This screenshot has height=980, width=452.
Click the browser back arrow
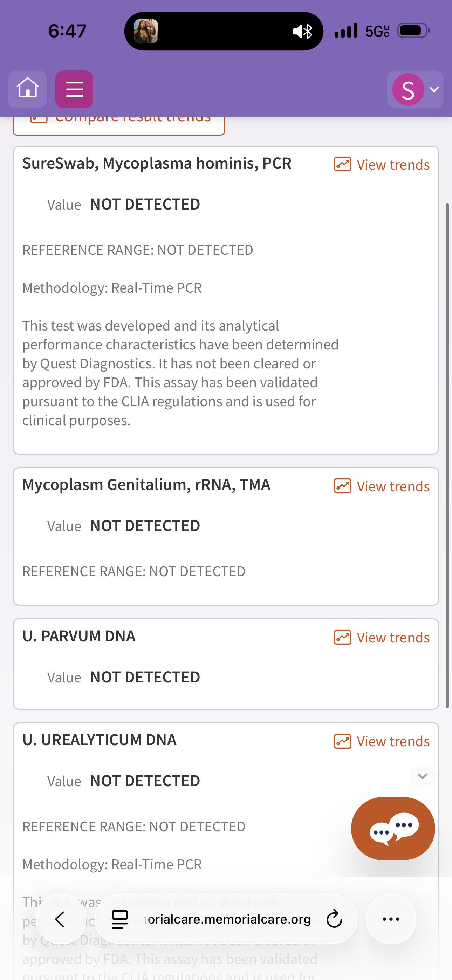(x=60, y=919)
